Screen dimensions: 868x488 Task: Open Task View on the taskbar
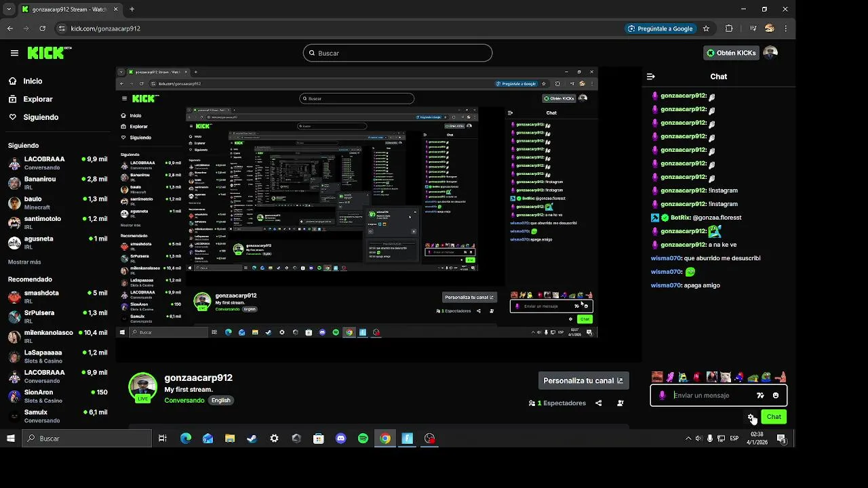tap(163, 439)
